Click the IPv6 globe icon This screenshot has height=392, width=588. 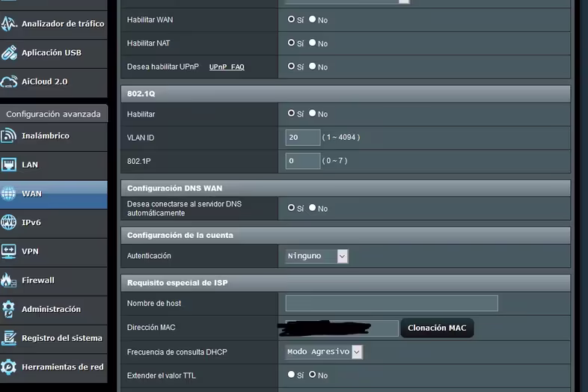tap(9, 222)
